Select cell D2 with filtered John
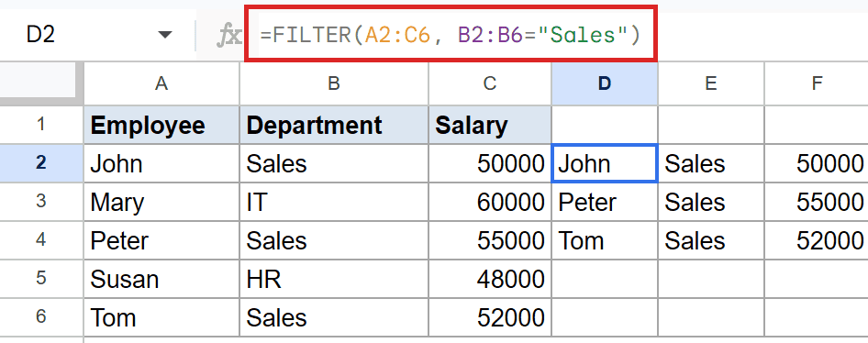 (605, 164)
